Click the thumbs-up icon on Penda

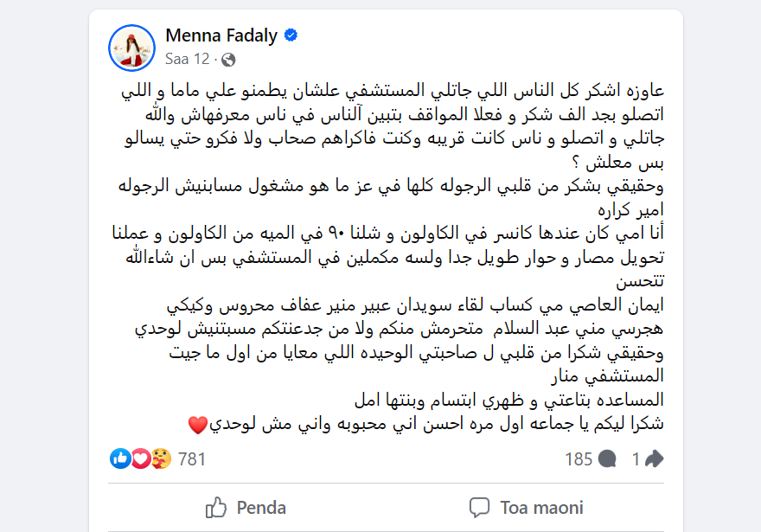216,507
